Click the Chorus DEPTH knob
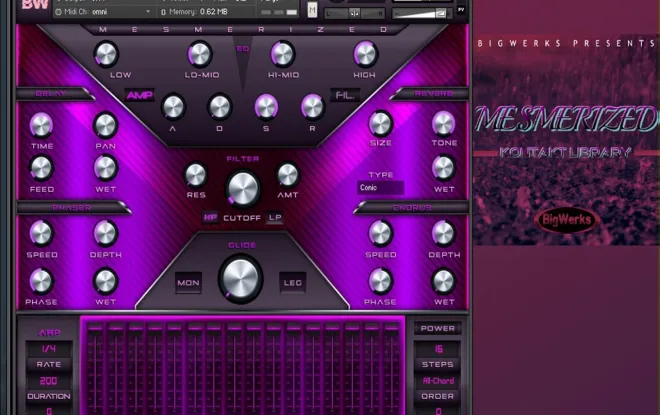Image resolution: width=660 pixels, height=415 pixels. pos(444,233)
